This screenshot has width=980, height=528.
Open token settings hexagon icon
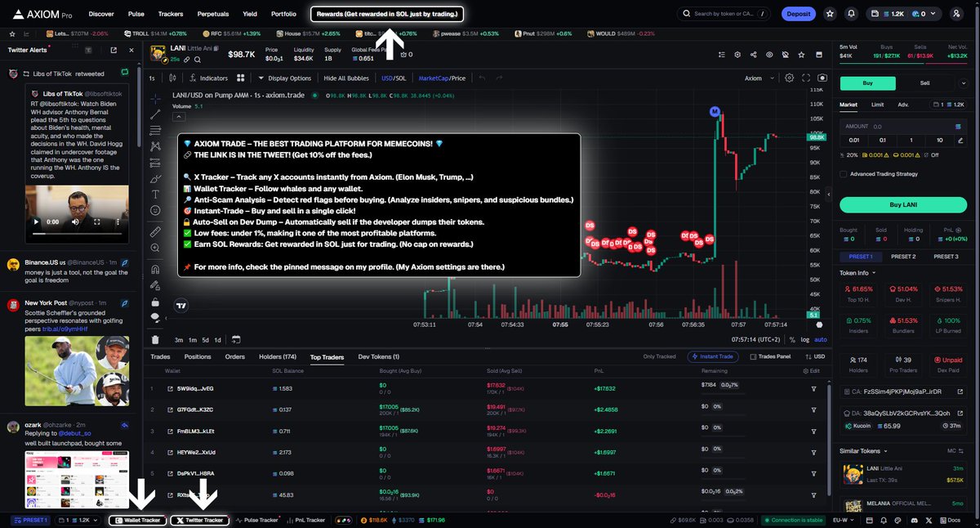tap(737, 55)
